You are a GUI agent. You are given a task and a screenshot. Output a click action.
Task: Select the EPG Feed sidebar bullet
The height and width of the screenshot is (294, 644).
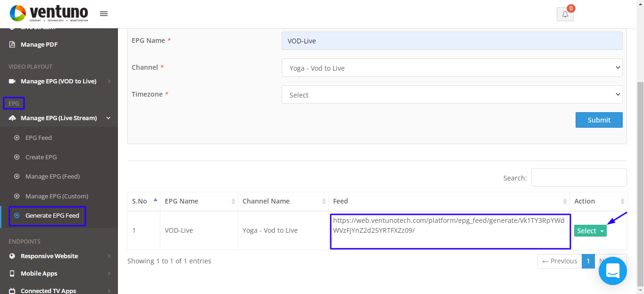(x=17, y=138)
